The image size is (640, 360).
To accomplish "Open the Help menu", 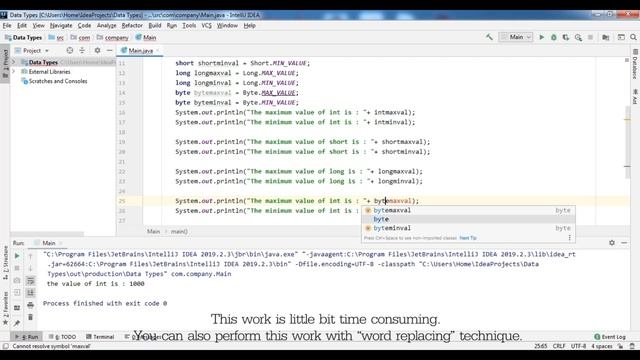I will pyautogui.click(x=249, y=25).
